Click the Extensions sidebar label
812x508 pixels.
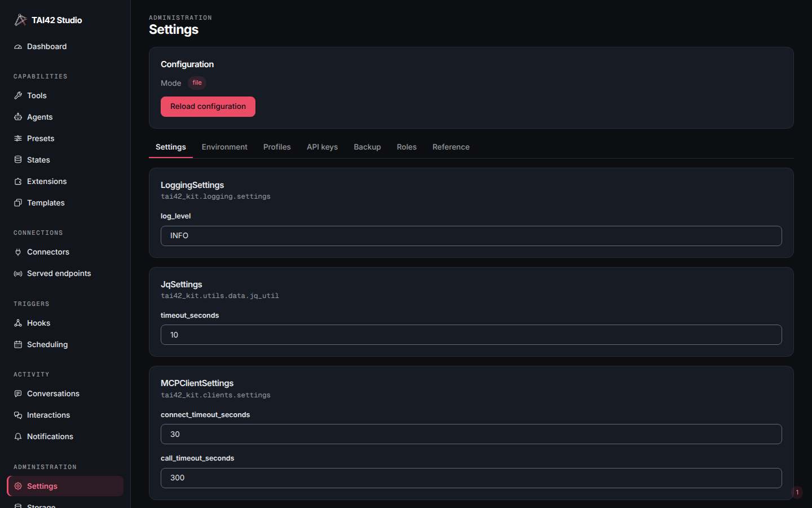point(47,182)
